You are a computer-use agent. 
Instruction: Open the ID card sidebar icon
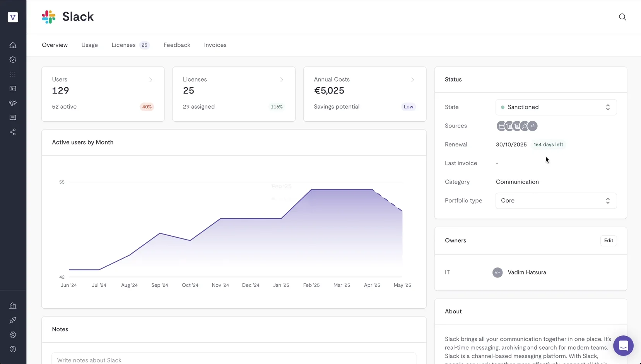tap(13, 88)
